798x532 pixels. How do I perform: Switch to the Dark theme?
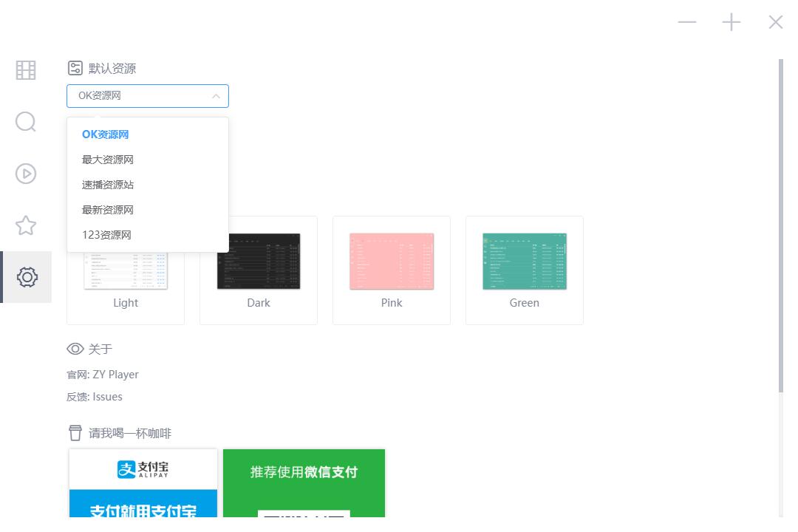coord(259,270)
